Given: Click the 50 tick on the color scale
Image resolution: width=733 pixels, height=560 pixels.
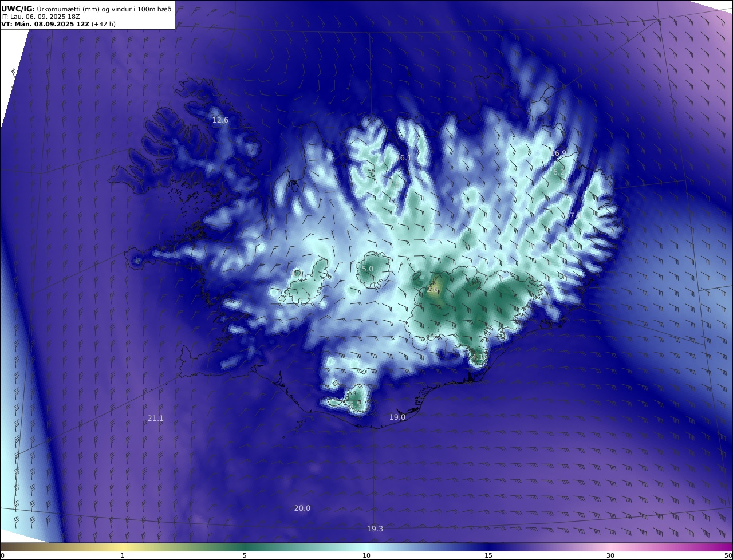Looking at the screenshot, I should click(728, 555).
